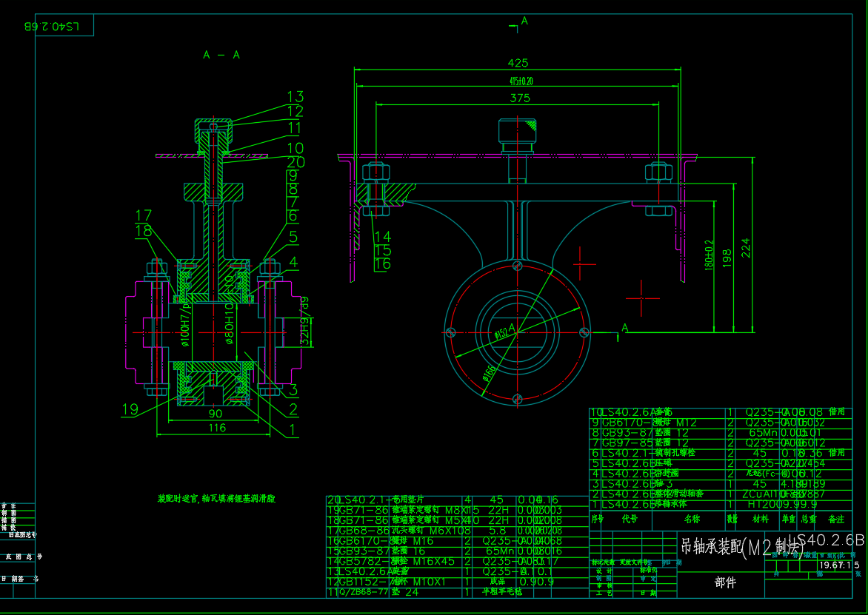Click the 425 overall width dimension
This screenshot has width=868, height=615.
pos(518,63)
